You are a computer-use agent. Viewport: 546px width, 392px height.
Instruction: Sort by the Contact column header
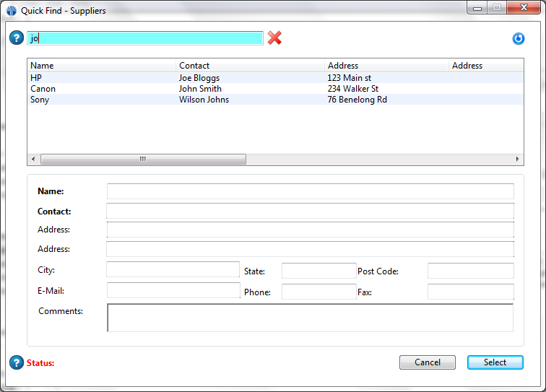250,66
